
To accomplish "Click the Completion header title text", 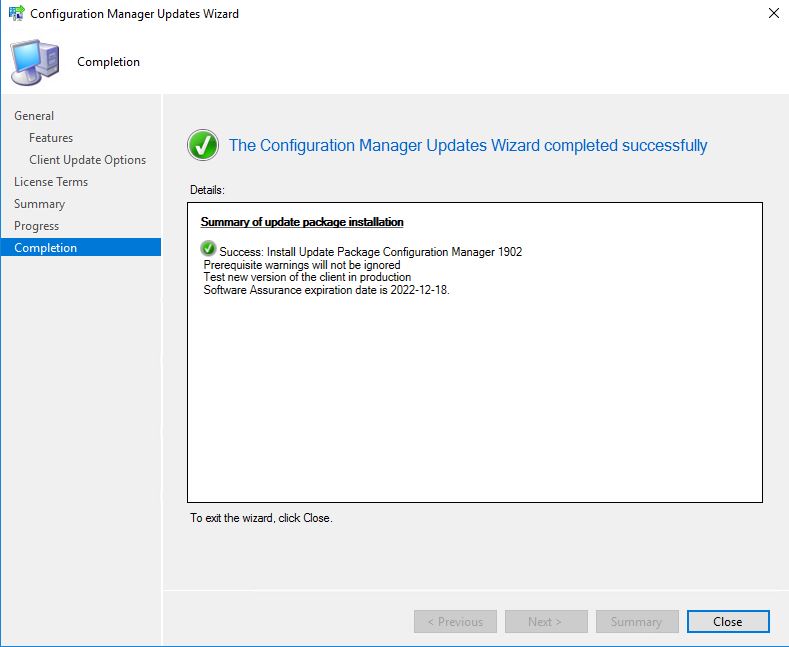I will 108,62.
